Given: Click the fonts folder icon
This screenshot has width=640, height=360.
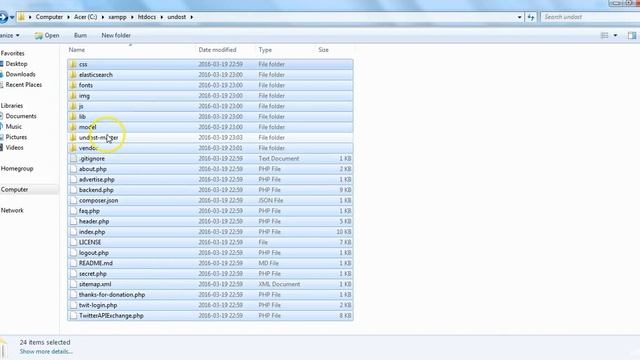Looking at the screenshot, I should pyautogui.click(x=73, y=85).
